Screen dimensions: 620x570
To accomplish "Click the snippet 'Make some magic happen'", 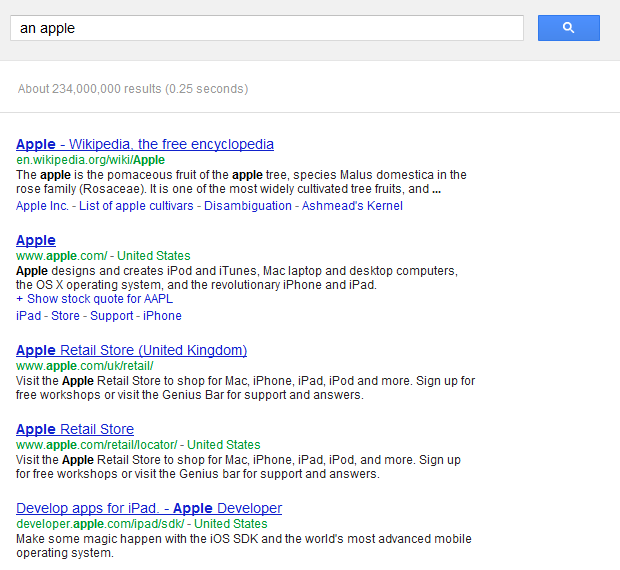I will [x=244, y=546].
